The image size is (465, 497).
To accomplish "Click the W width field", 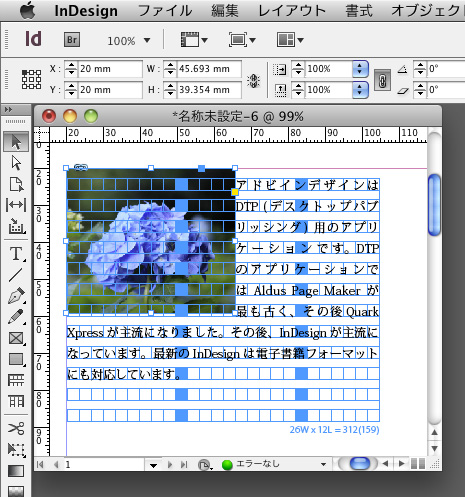I will [x=209, y=69].
